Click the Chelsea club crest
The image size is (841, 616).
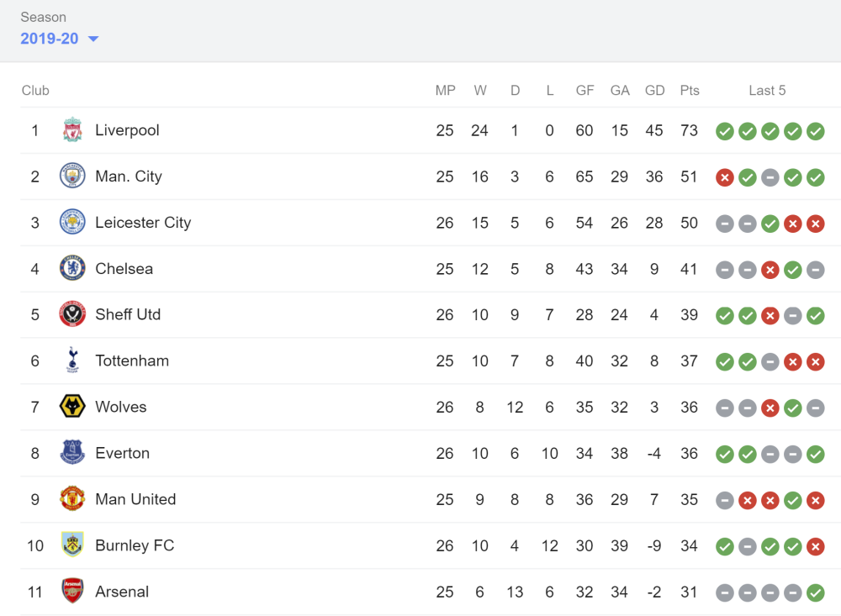(72, 268)
